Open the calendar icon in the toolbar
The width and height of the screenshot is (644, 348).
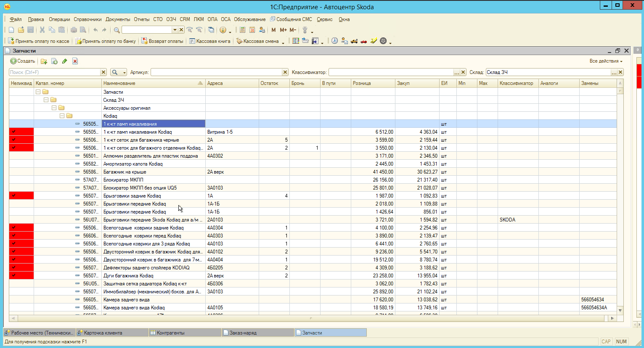(x=252, y=30)
